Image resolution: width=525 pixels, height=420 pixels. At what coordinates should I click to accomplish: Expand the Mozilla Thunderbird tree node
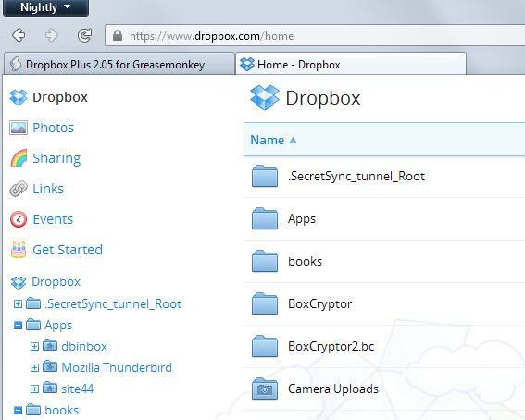tap(34, 368)
